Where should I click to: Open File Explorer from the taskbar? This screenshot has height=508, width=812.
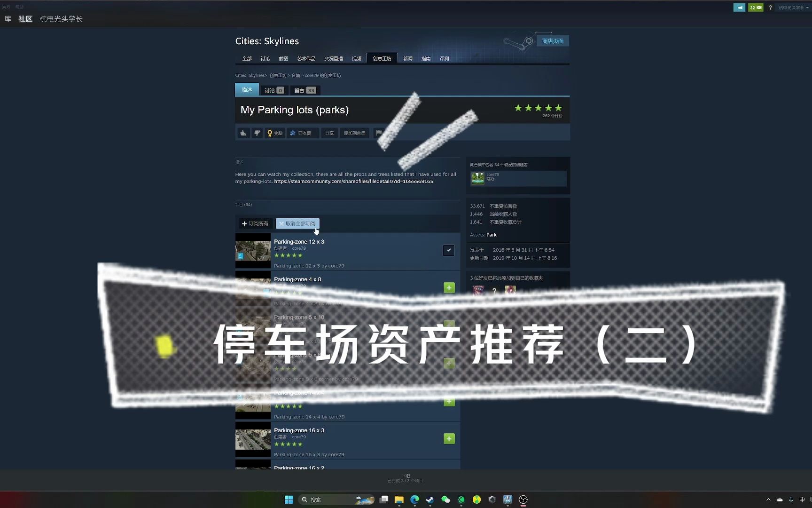(399, 500)
